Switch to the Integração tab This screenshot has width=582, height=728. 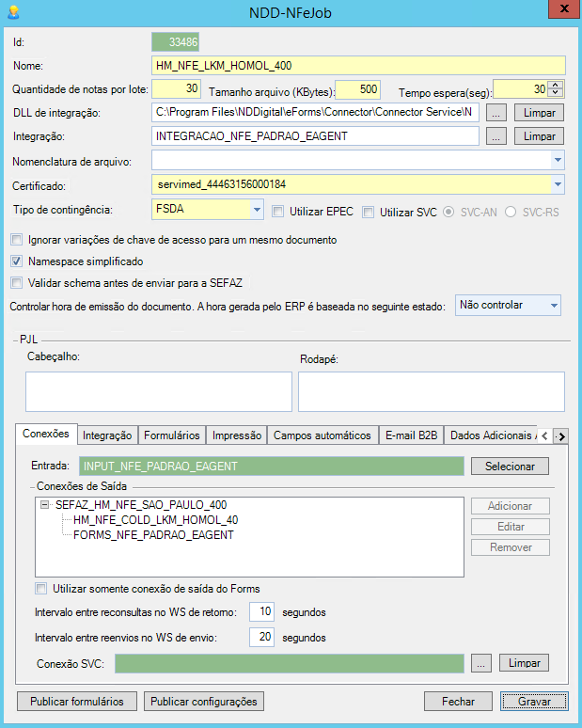point(107,435)
